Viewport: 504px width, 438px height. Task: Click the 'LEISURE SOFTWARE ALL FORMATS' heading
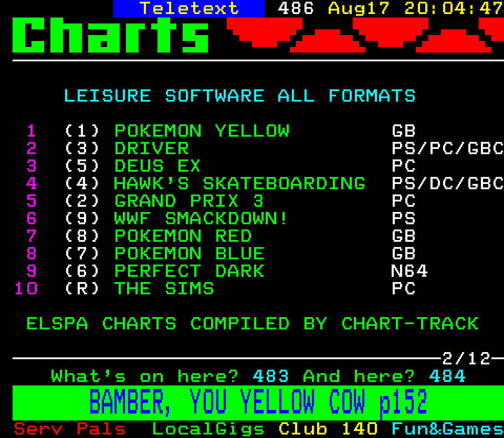(240, 96)
